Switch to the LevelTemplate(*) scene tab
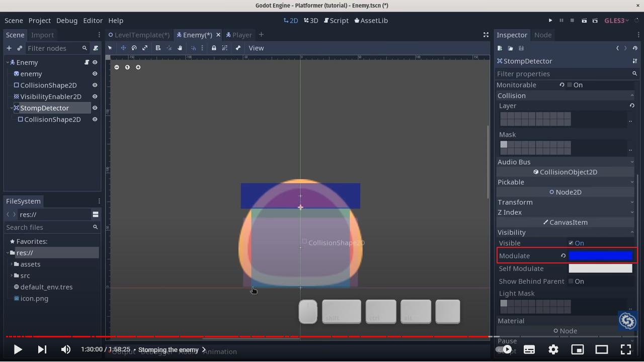Viewport: 644px width, 362px height. click(x=139, y=35)
